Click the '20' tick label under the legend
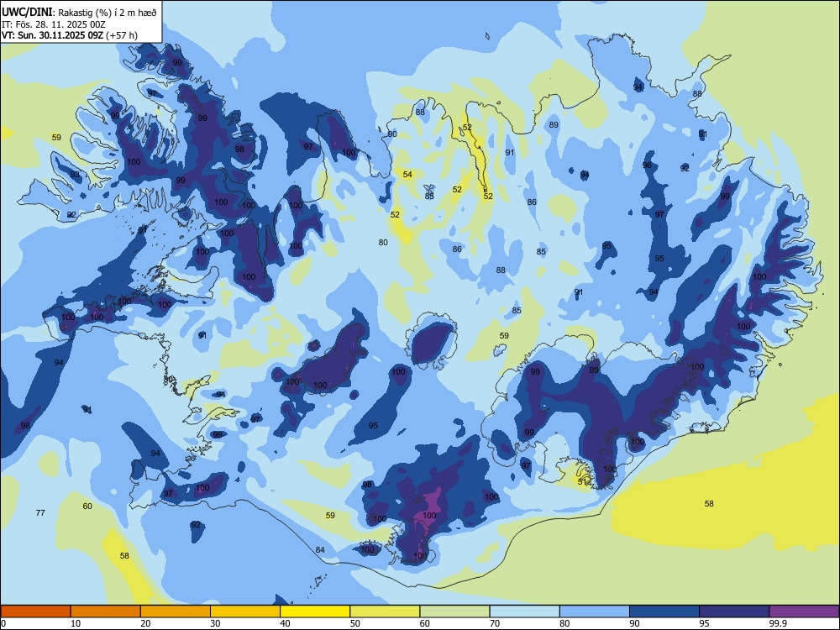The height and width of the screenshot is (630, 840). coord(145,623)
